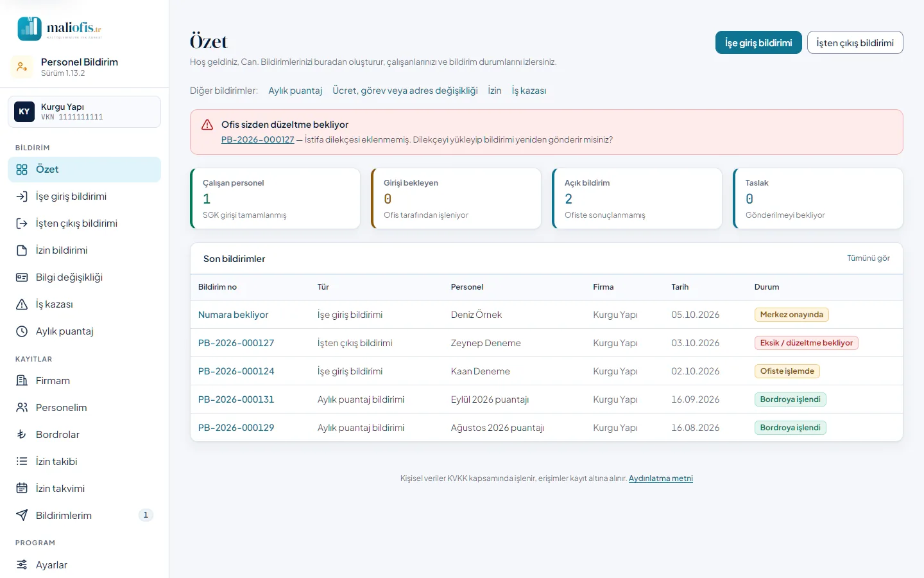924x578 pixels.
Task: Open Ücret, görev veya adres değişikliği link
Action: point(405,91)
